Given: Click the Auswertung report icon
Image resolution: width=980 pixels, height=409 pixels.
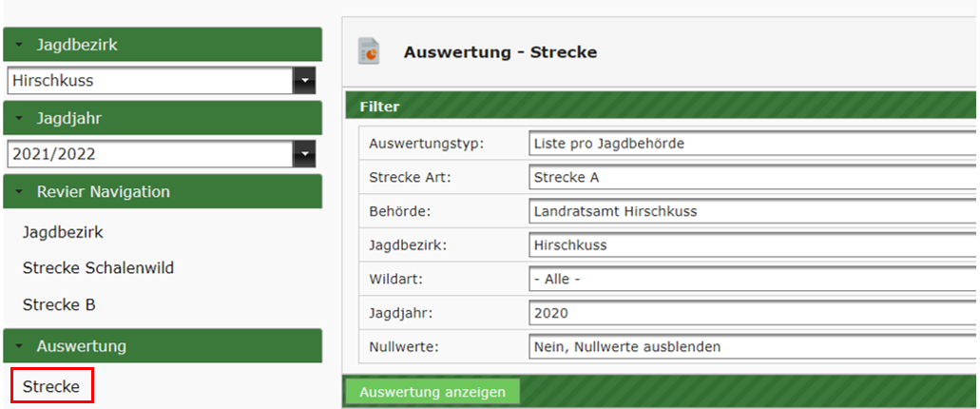Looking at the screenshot, I should pos(368,52).
